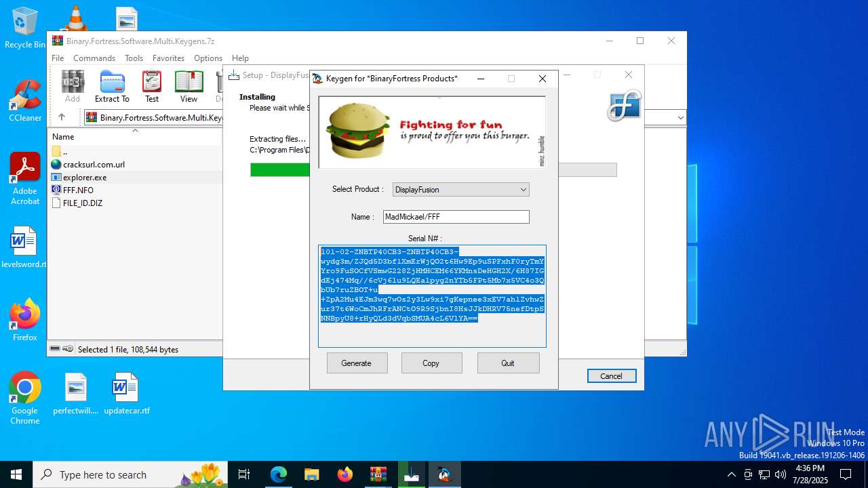This screenshot has width=868, height=488.
Task: Expand WinRAR address bar dropdown
Action: click(x=680, y=118)
